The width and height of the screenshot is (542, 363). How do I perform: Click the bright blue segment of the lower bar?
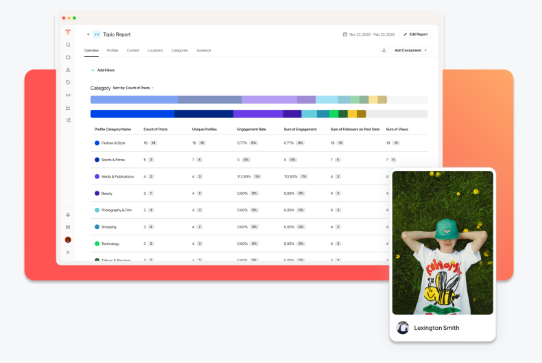(x=132, y=114)
